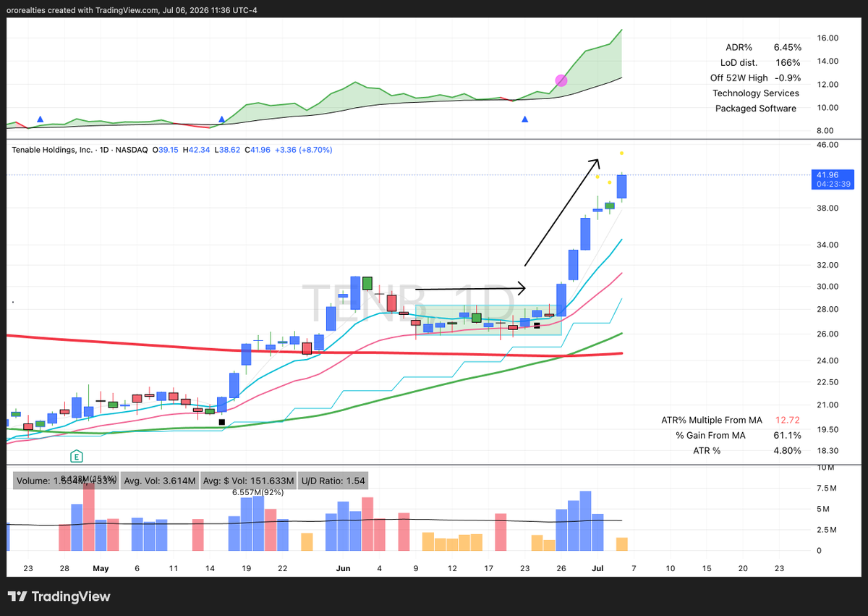Click the May label on date axis
This screenshot has width=868, height=616.
(101, 568)
